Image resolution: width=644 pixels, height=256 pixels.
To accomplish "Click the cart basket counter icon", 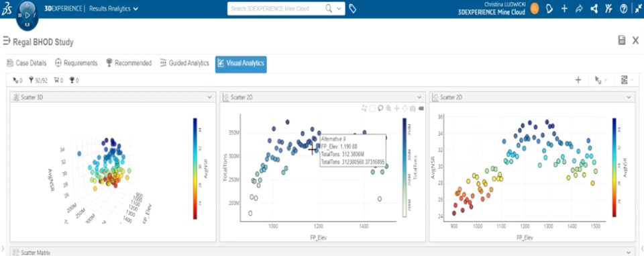I will (x=58, y=80).
